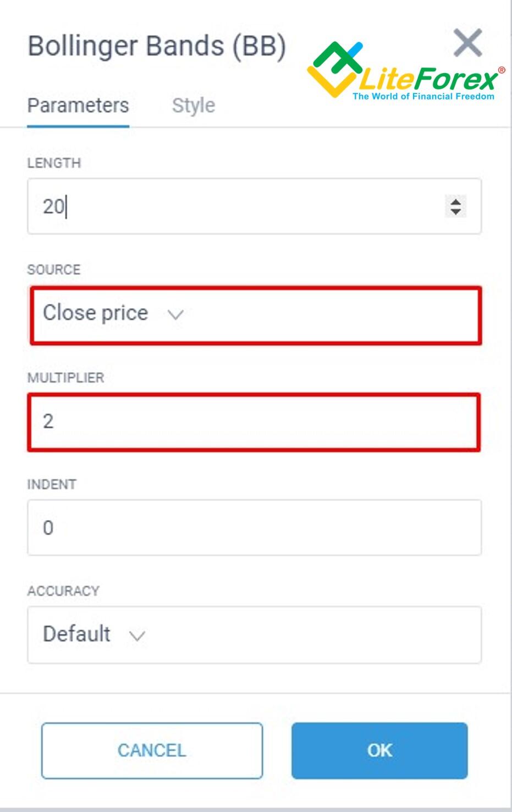Switch to the Parameters tab
The height and width of the screenshot is (812, 512).
(x=78, y=106)
